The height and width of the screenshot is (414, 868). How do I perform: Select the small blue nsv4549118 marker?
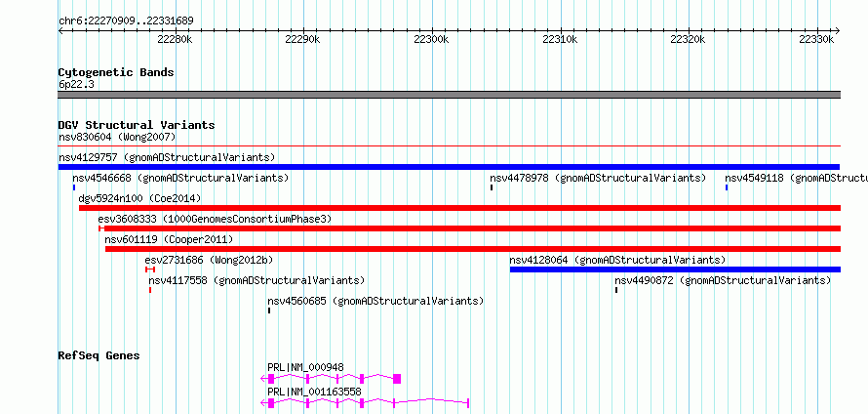click(x=727, y=187)
